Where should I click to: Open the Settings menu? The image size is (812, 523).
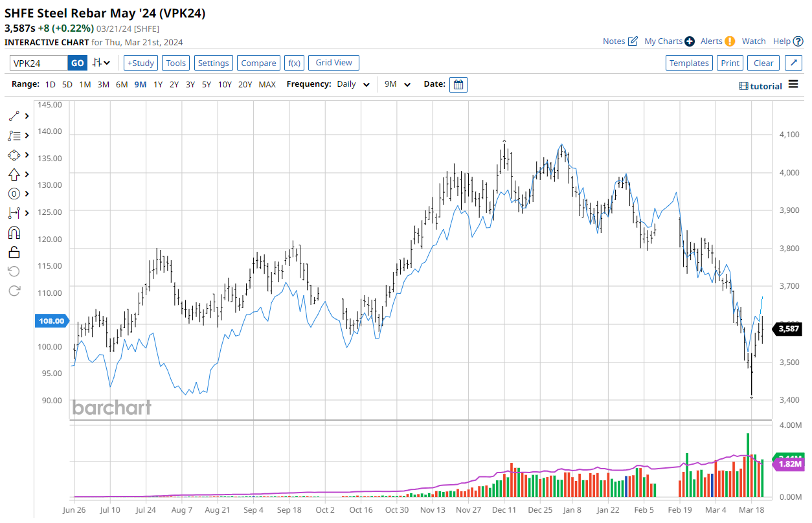(x=213, y=63)
